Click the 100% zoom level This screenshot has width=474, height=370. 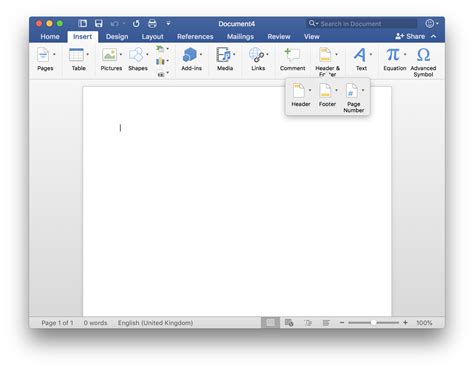[424, 323]
